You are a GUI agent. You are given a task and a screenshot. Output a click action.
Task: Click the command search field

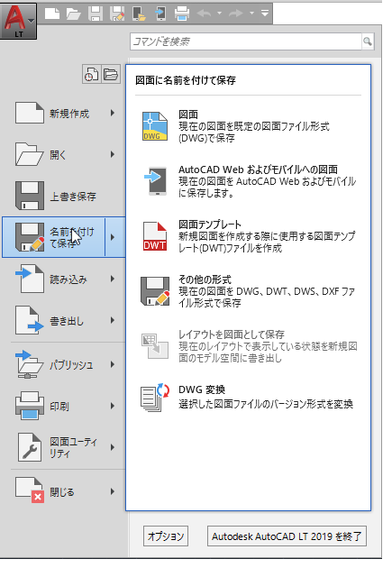point(246,41)
